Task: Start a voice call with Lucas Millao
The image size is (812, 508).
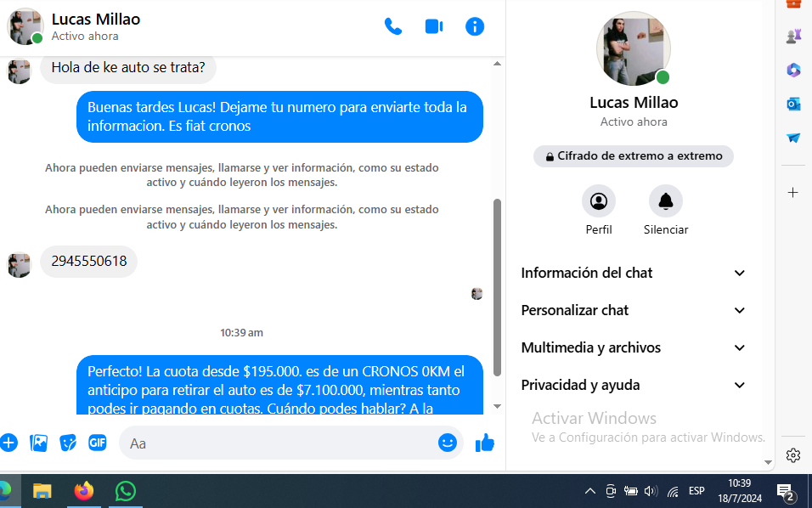Action: click(x=392, y=26)
